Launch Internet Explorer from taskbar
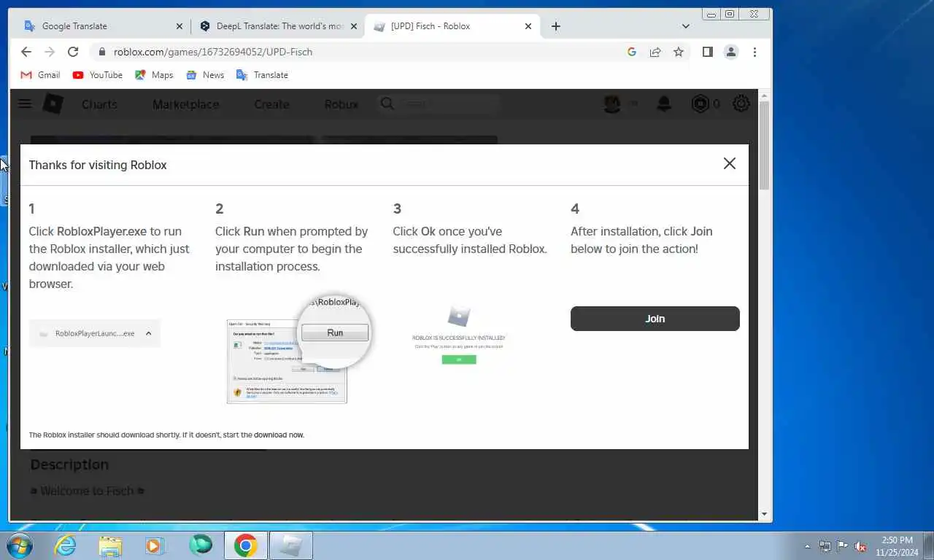The image size is (934, 560). pos(66,545)
